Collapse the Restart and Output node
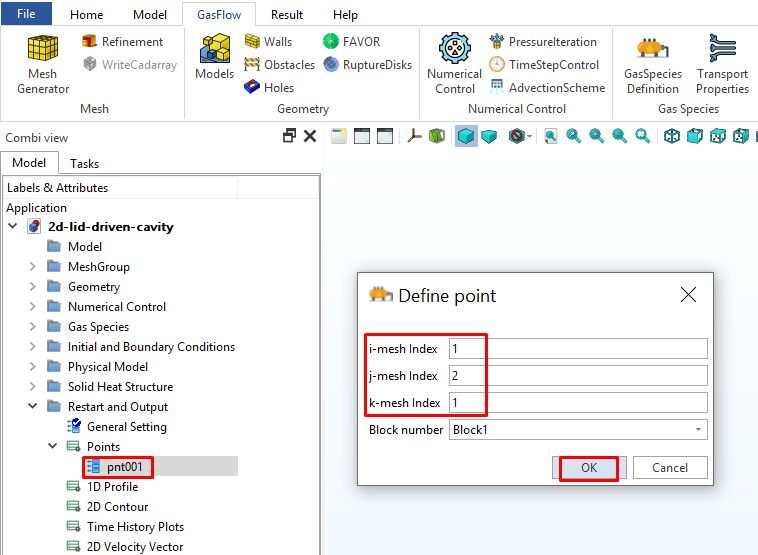The image size is (758, 555). point(33,407)
